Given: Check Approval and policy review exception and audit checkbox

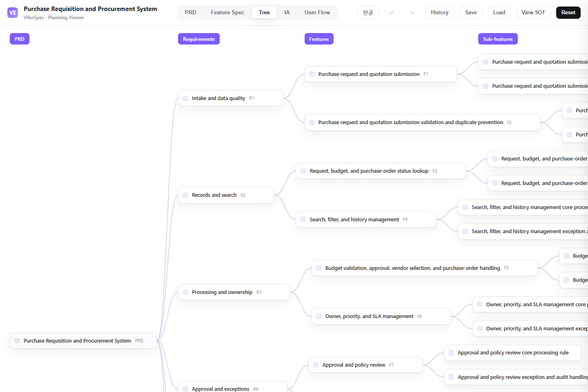Looking at the screenshot, I should [x=451, y=377].
